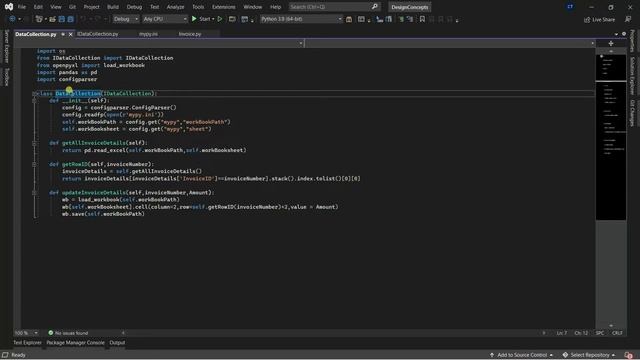Click the New Project toolbar icon

coord(39,19)
